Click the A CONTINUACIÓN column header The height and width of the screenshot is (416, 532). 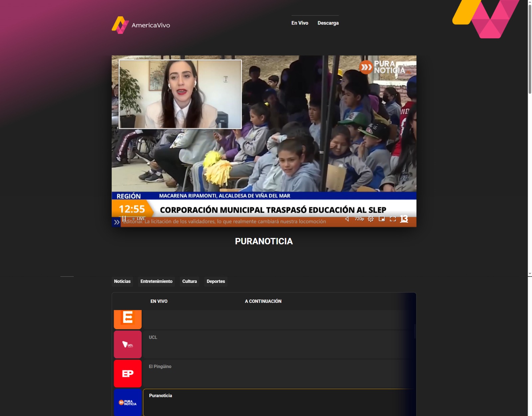(263, 301)
